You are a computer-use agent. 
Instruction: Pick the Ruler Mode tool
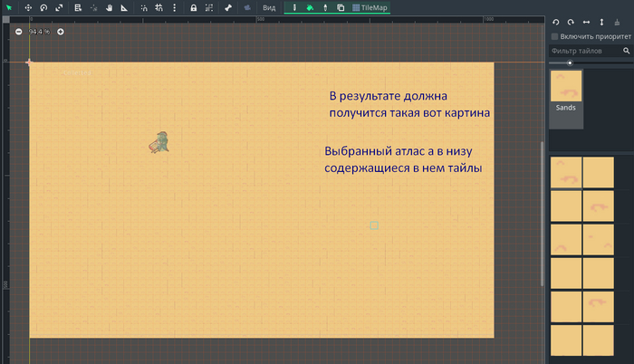pos(124,7)
